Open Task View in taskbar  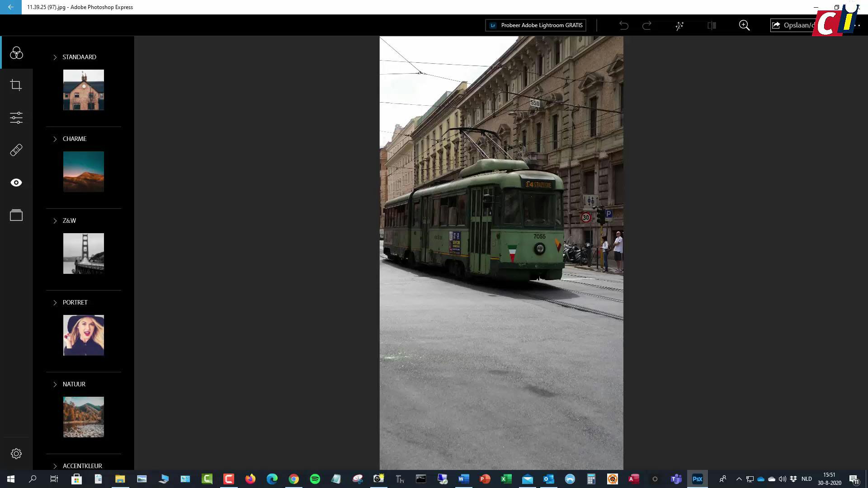[54, 479]
